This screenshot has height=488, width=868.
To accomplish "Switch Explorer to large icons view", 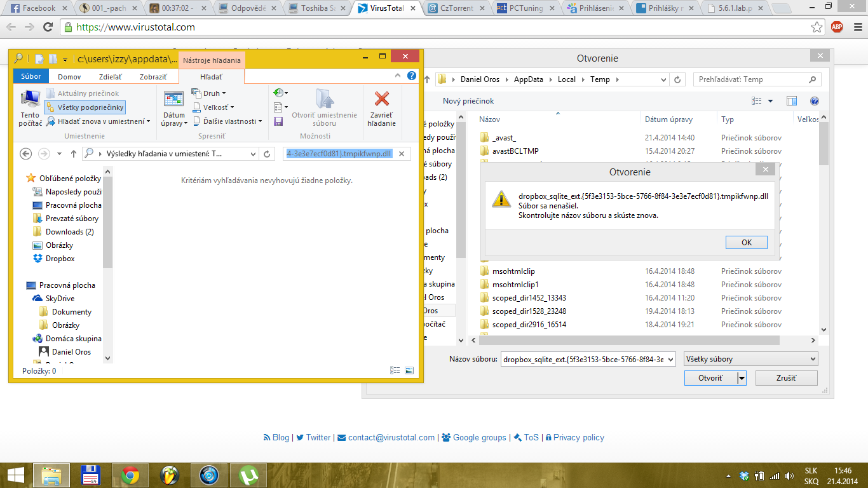I will click(409, 370).
